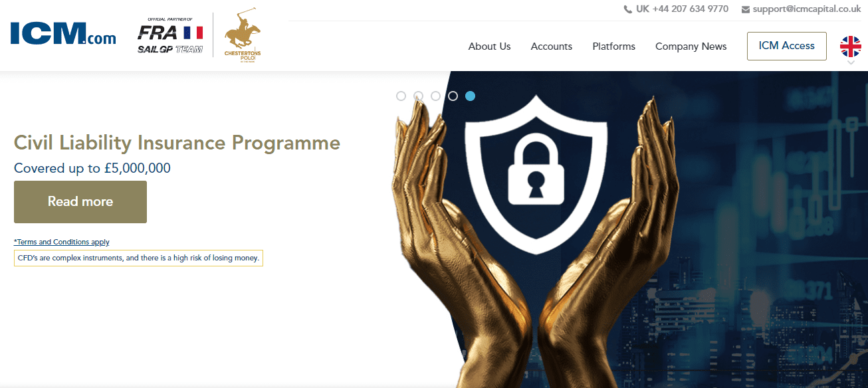The image size is (868, 388).
Task: Open the Accounts dropdown menu
Action: coord(552,47)
